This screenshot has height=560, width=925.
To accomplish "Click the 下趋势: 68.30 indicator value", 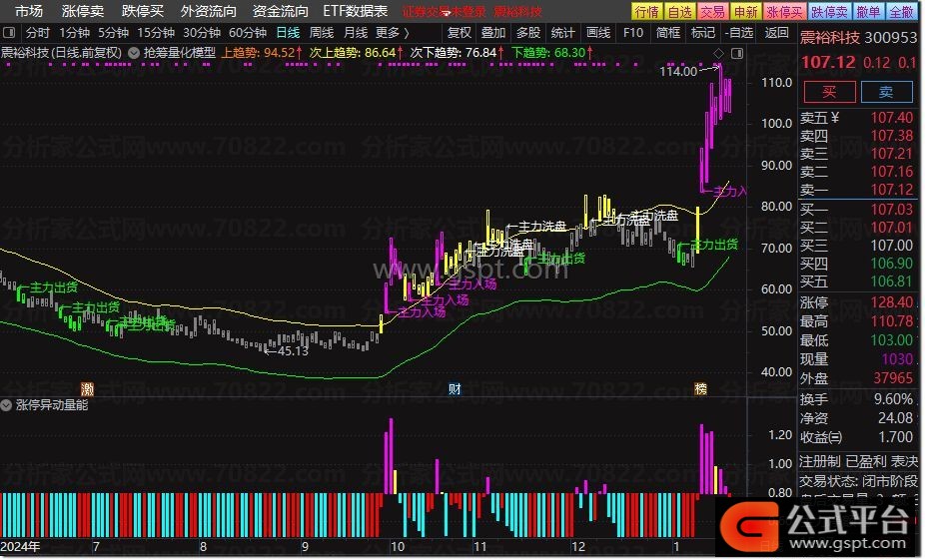I will (x=552, y=53).
